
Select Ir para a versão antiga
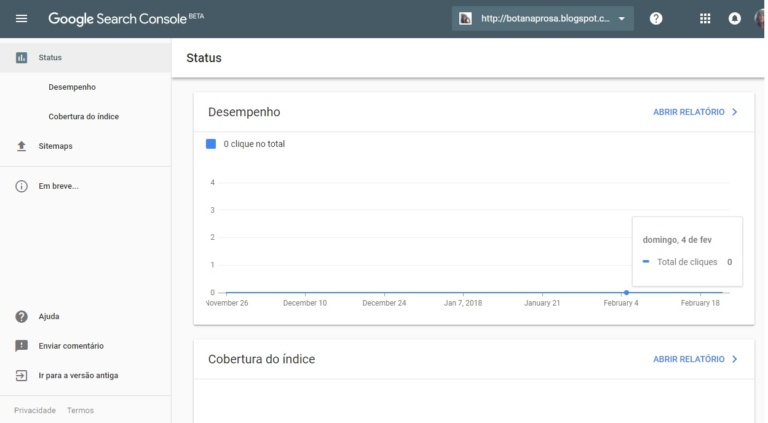78,376
